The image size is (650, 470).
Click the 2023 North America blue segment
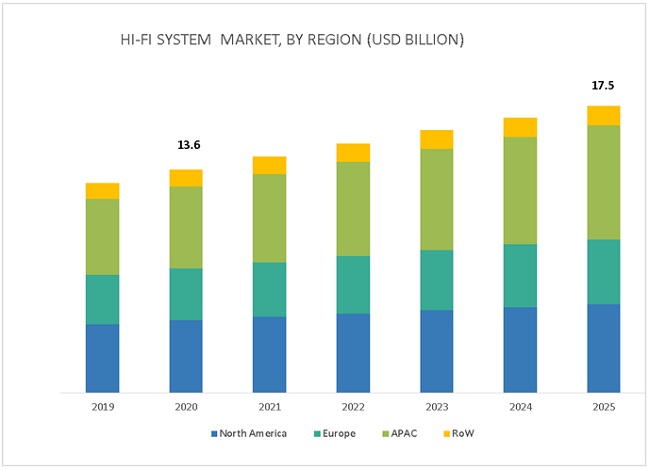436,350
